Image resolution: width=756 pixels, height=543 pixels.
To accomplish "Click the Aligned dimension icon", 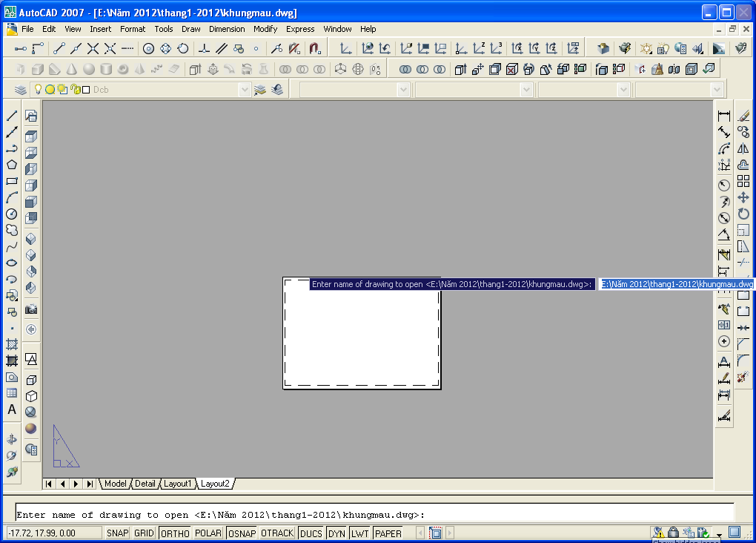I will pos(724,132).
